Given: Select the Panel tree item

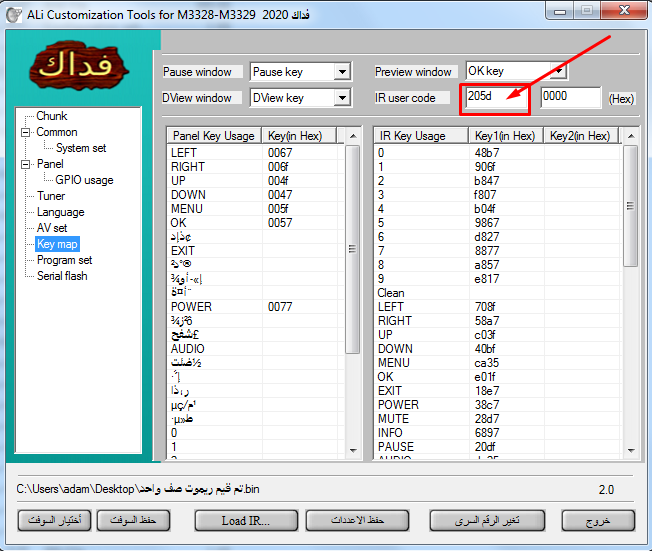Looking at the screenshot, I should coord(50,164).
